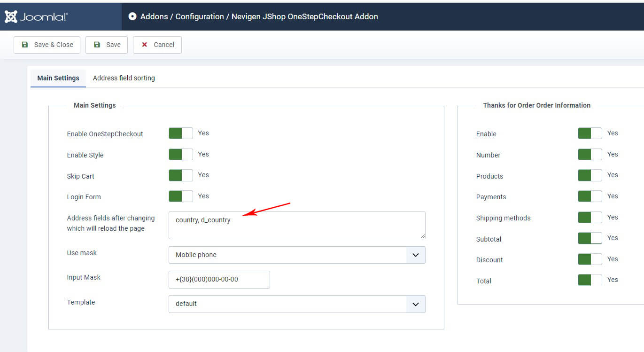Click the Save button
Image resolution: width=644 pixels, height=352 pixels.
(x=107, y=45)
